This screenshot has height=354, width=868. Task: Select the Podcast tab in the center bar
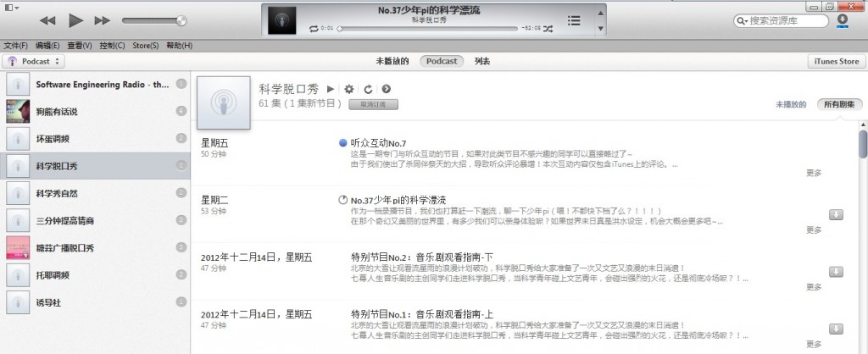(x=442, y=61)
